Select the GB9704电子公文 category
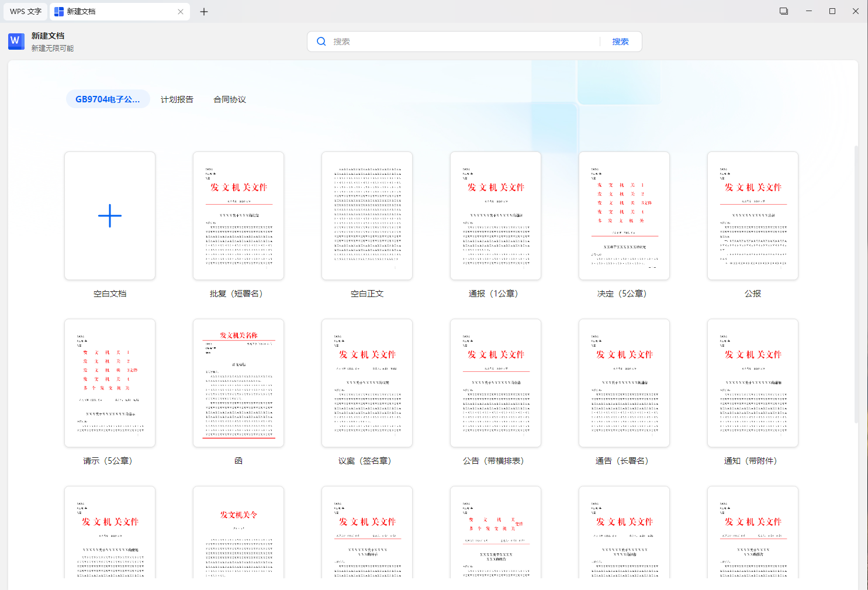 click(x=108, y=99)
